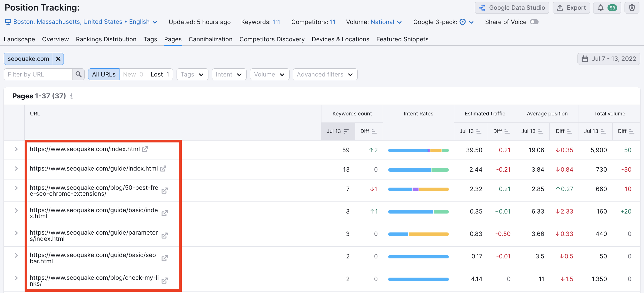Expand the index.html row
The width and height of the screenshot is (644, 293).
click(16, 149)
